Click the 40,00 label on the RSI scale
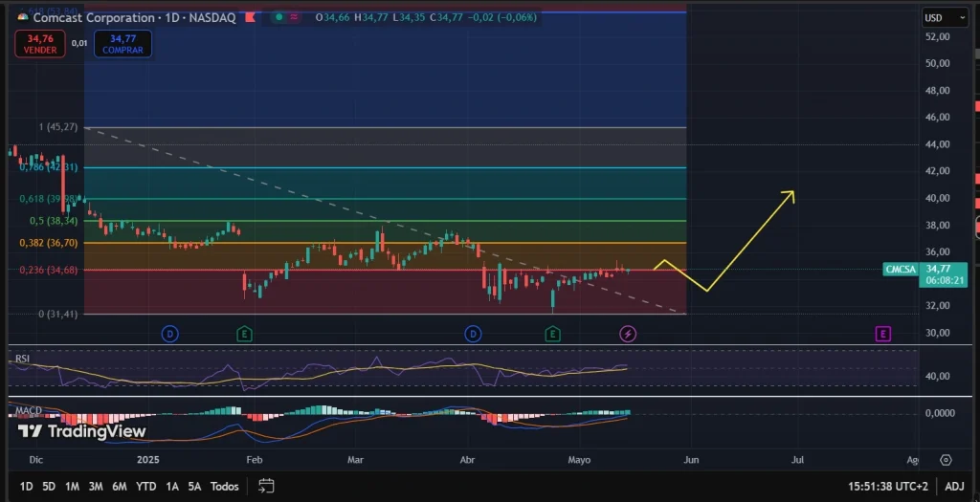This screenshot has width=980, height=502. coord(938,376)
